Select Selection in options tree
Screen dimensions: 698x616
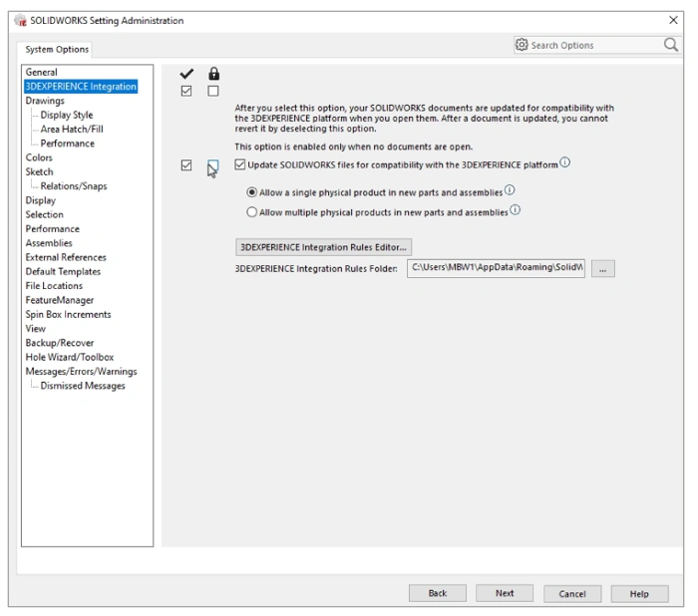(x=45, y=214)
